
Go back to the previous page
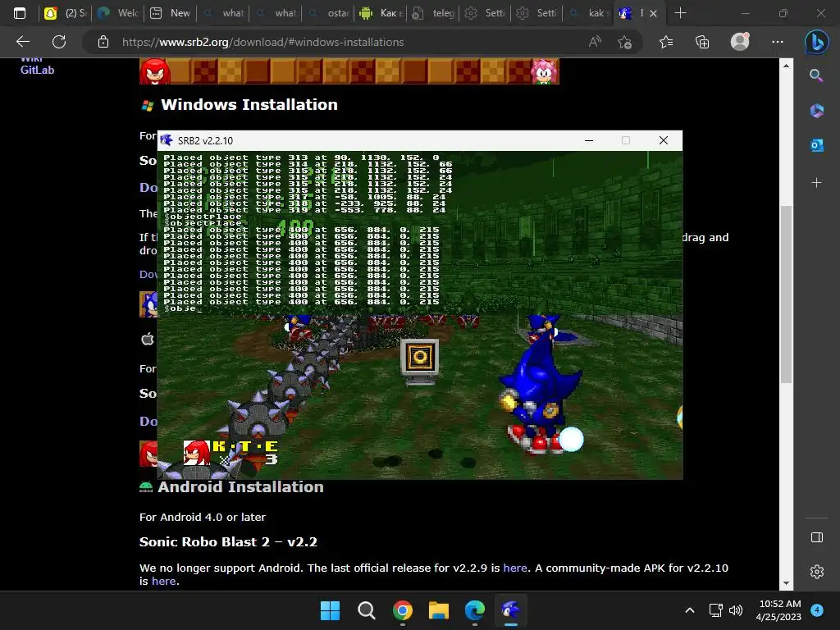pos(23,42)
